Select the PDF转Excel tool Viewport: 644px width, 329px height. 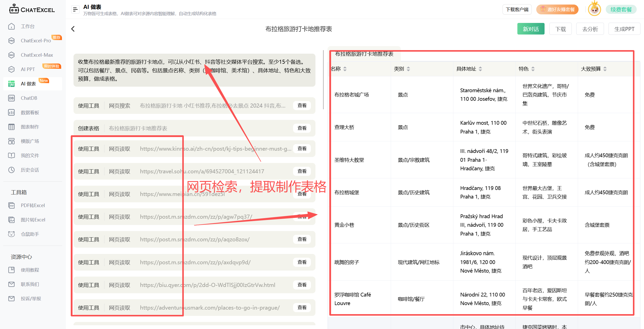pyautogui.click(x=32, y=205)
